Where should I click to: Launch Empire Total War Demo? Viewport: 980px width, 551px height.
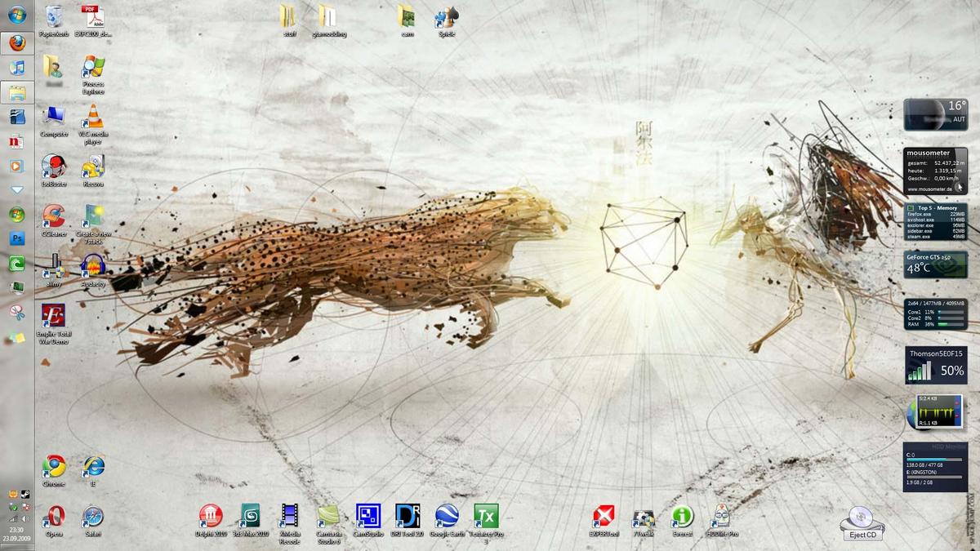(x=54, y=316)
